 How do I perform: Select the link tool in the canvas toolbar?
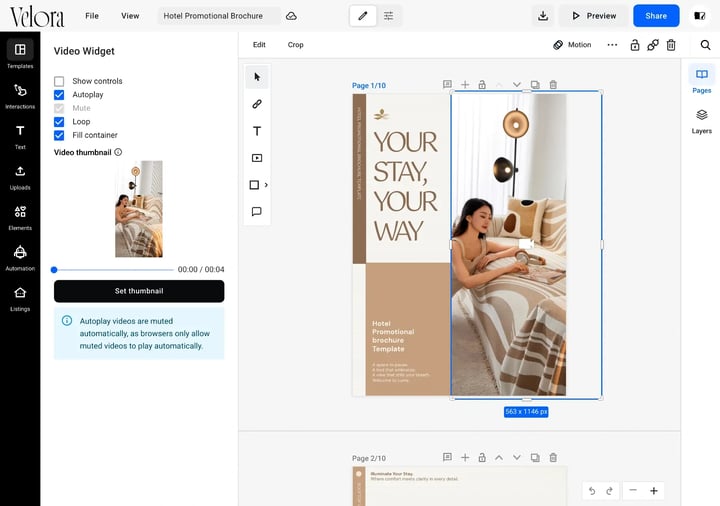tap(257, 104)
